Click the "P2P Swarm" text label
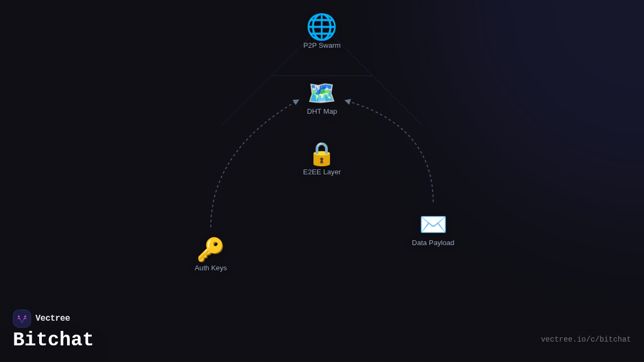The image size is (644, 362). (321, 46)
